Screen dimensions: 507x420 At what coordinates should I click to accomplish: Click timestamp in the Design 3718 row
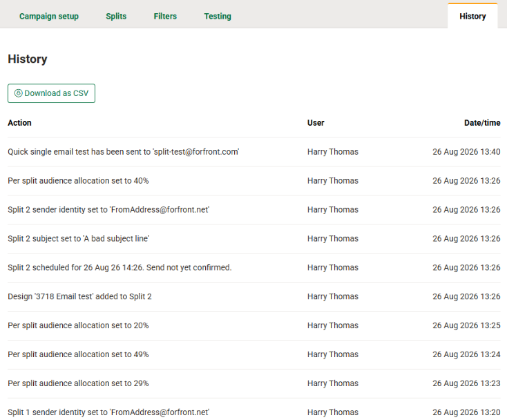(466, 296)
